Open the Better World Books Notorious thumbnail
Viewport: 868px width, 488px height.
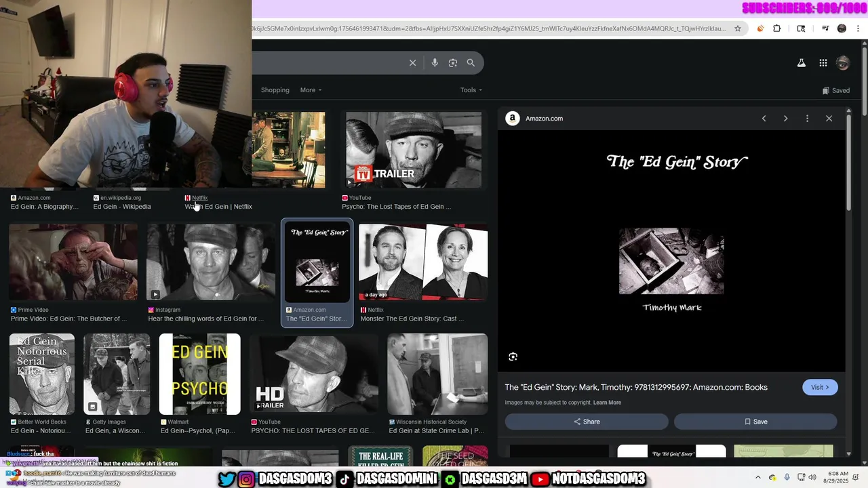point(42,374)
